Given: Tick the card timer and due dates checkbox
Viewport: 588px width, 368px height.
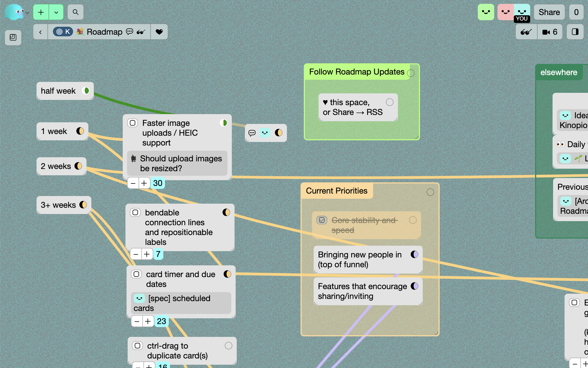Looking at the screenshot, I should pyautogui.click(x=136, y=274).
